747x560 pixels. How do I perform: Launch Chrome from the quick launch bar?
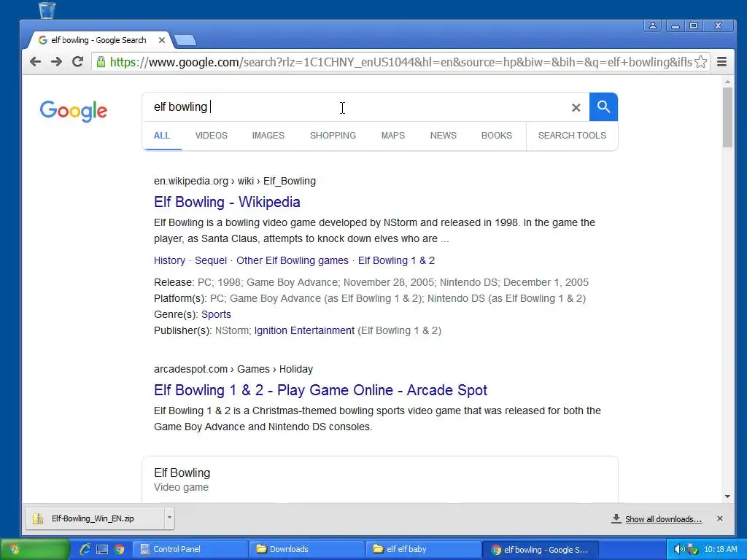click(119, 549)
